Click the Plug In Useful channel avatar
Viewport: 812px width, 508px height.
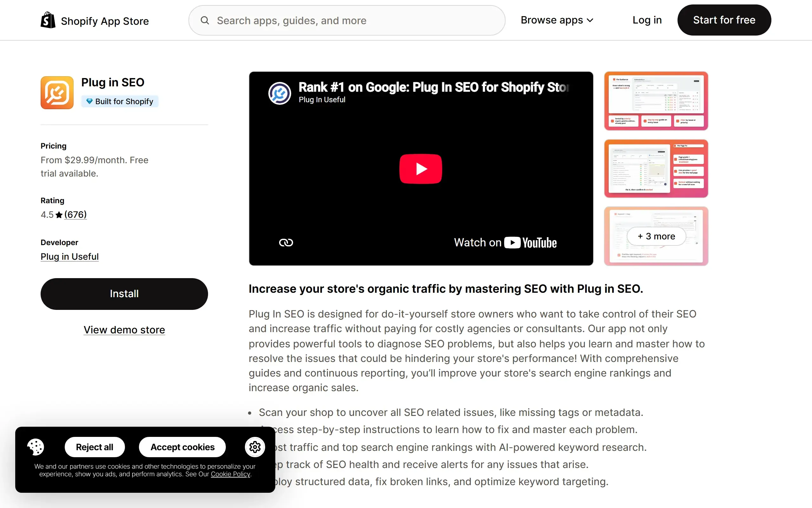279,93
